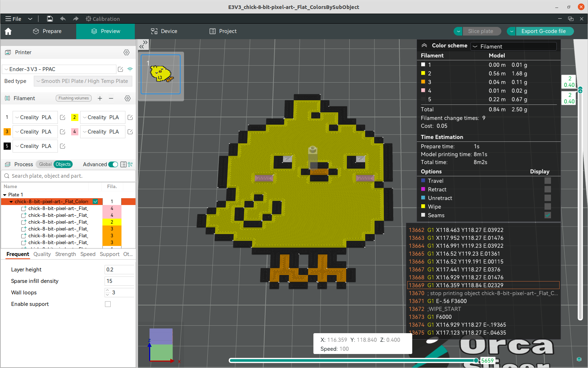The width and height of the screenshot is (588, 368).
Task: Increase the Wall loops value
Action: 107,290
